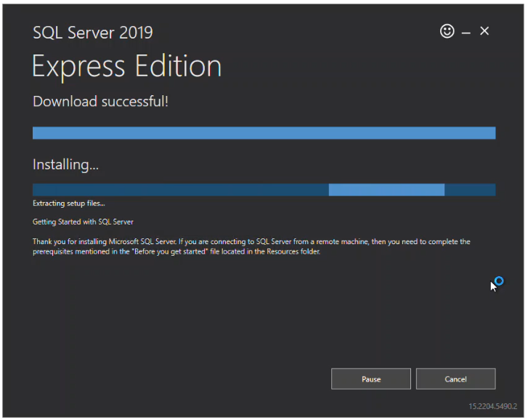Click the dark left portion of installing bar
Screen dimensions: 528x420
pos(180,190)
